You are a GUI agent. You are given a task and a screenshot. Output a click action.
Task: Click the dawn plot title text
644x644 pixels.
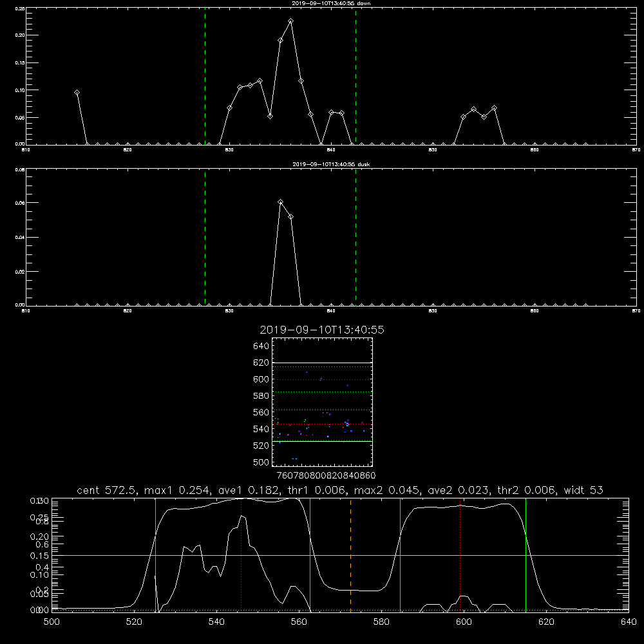[331, 3]
